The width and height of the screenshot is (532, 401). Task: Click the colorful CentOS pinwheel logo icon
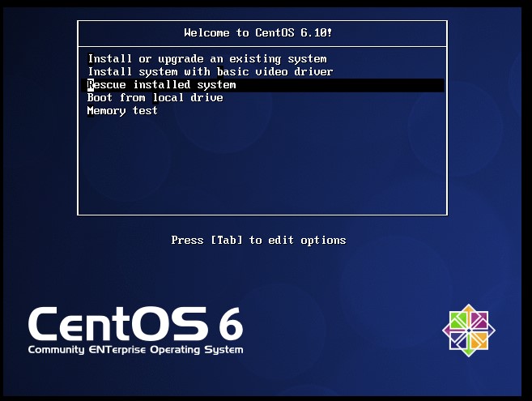click(x=469, y=330)
